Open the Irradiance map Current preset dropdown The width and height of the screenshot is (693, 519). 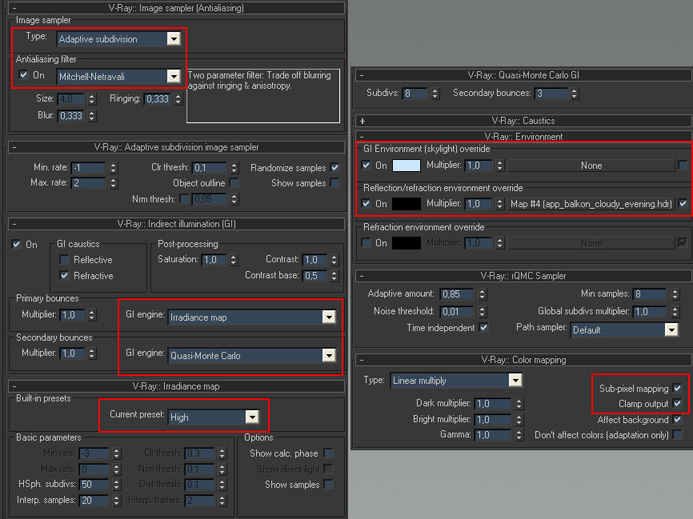pyautogui.click(x=213, y=417)
